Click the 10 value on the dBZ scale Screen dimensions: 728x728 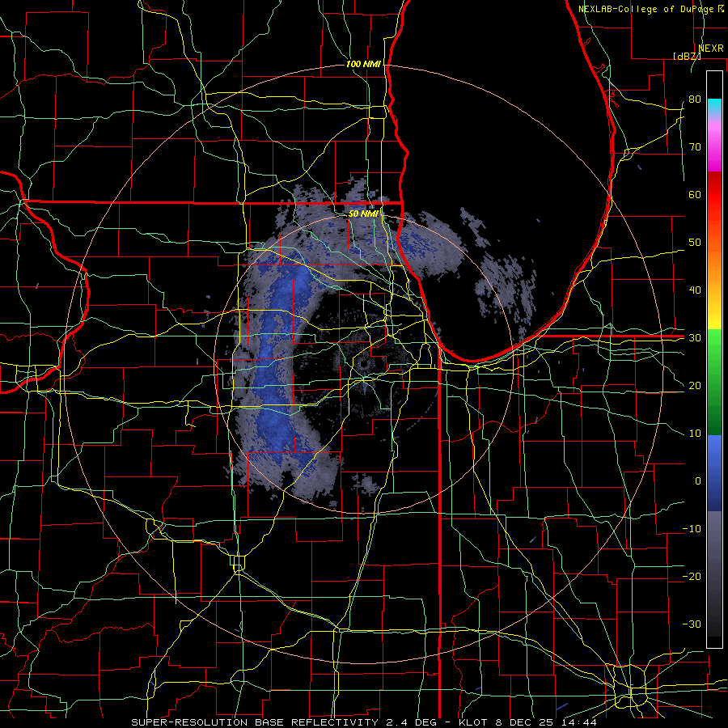(x=695, y=434)
